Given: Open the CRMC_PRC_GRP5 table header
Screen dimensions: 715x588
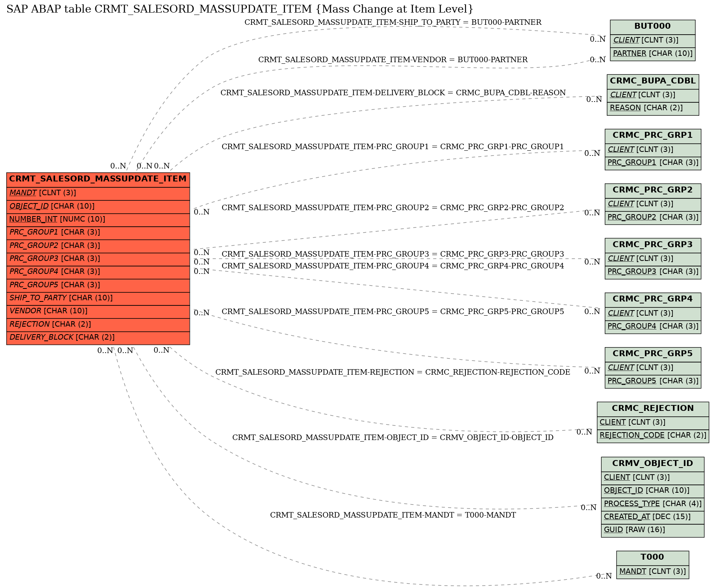Looking at the screenshot, I should pyautogui.click(x=653, y=354).
